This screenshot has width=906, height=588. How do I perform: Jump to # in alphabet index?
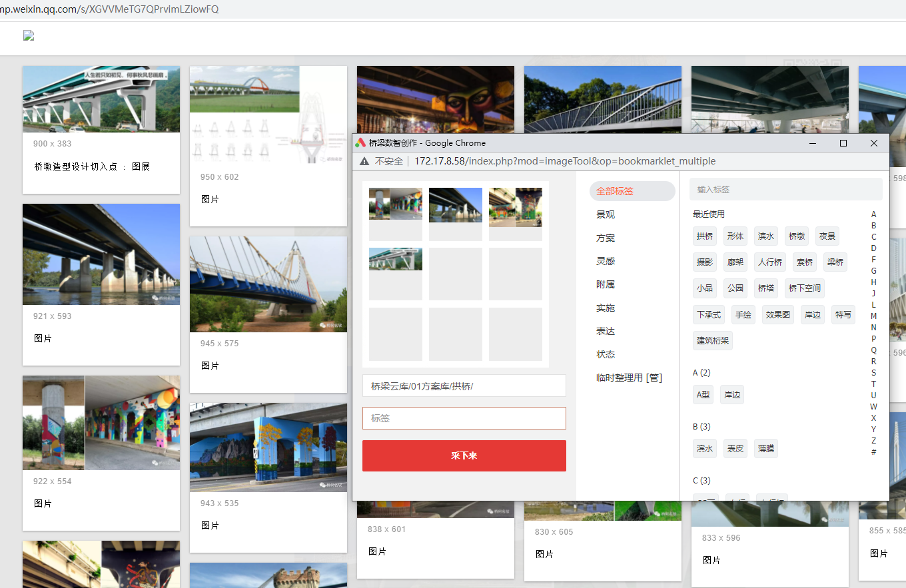pos(873,452)
